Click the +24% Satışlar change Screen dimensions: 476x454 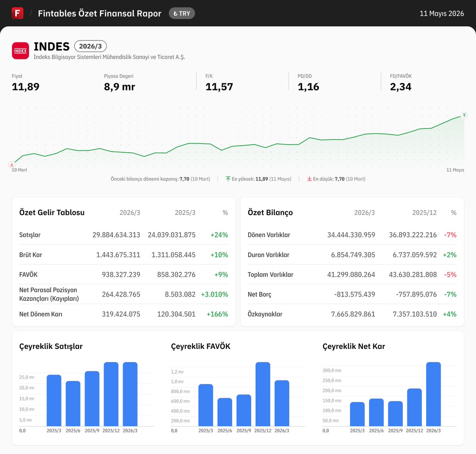click(x=219, y=235)
